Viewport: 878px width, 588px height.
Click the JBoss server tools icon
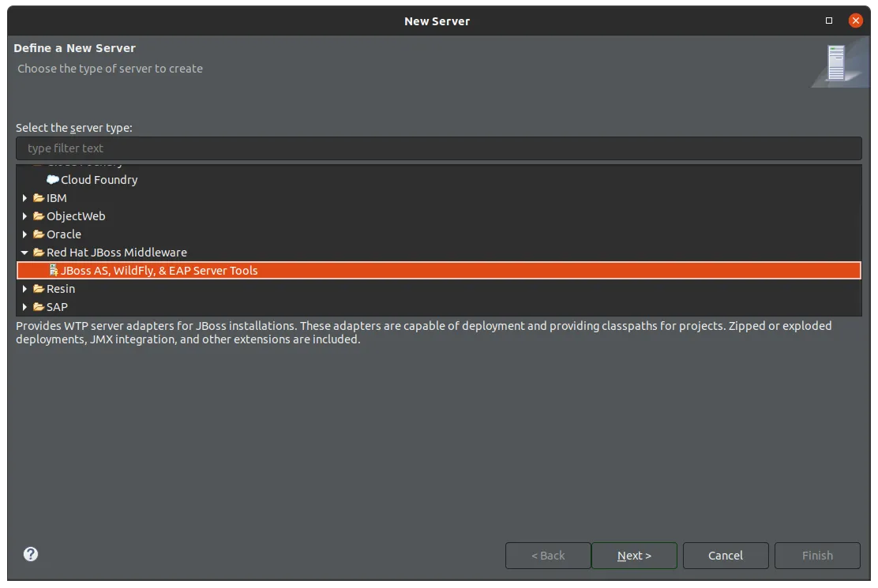[53, 270]
